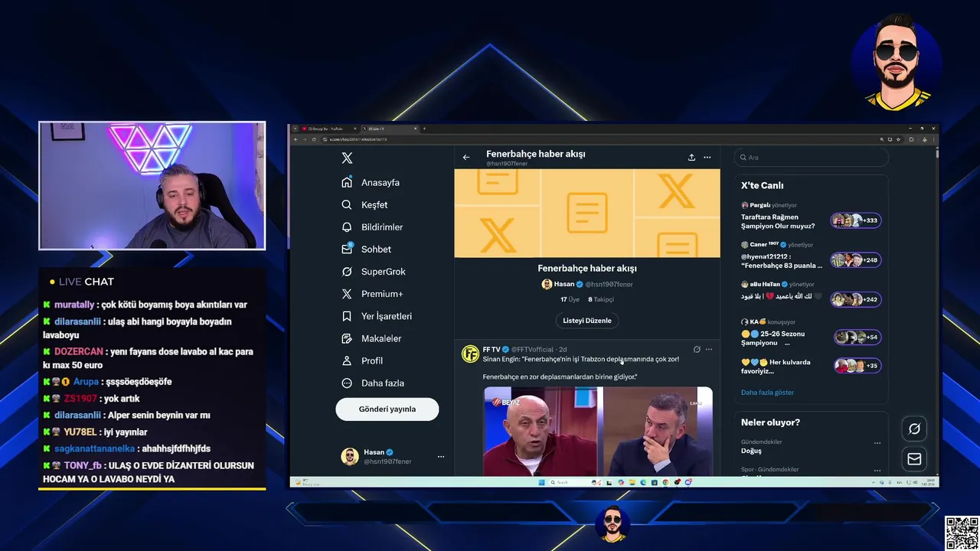The height and width of the screenshot is (551, 980).
Task: Click the Gönderi yayınla button
Action: [387, 409]
